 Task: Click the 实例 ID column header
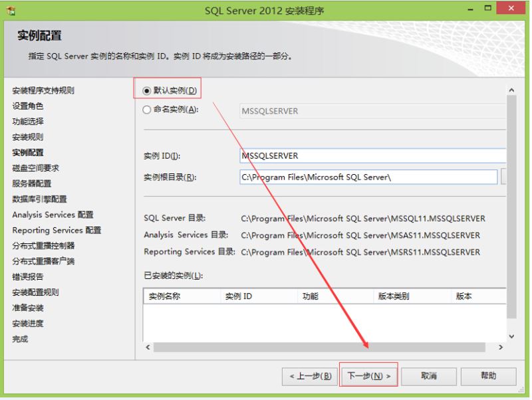(x=259, y=296)
